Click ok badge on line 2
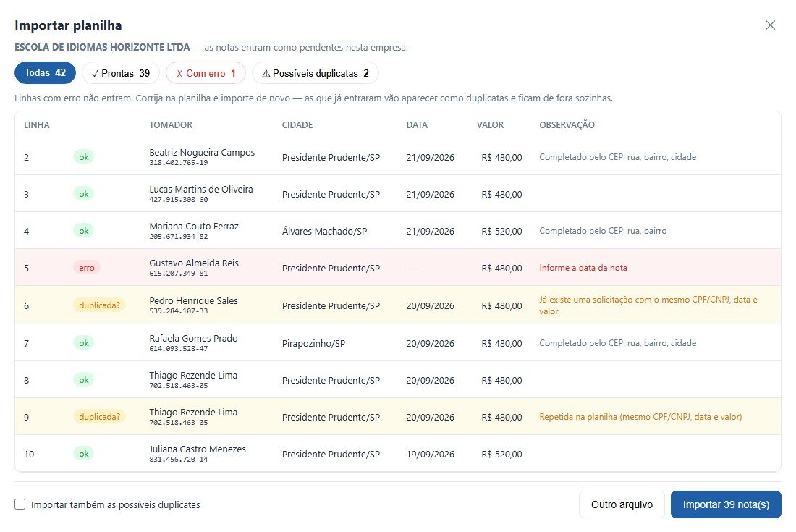The image size is (796, 532). pyautogui.click(x=84, y=157)
